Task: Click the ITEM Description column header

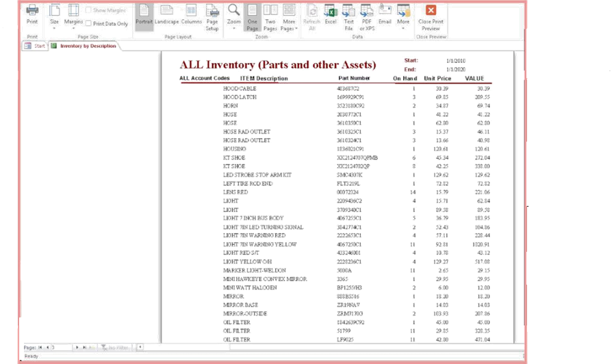Action: tap(264, 78)
